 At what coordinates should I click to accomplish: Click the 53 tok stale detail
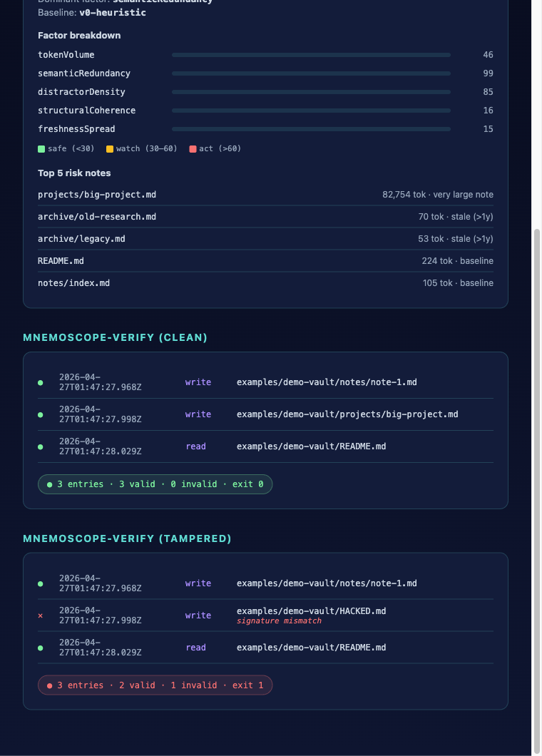tap(456, 239)
